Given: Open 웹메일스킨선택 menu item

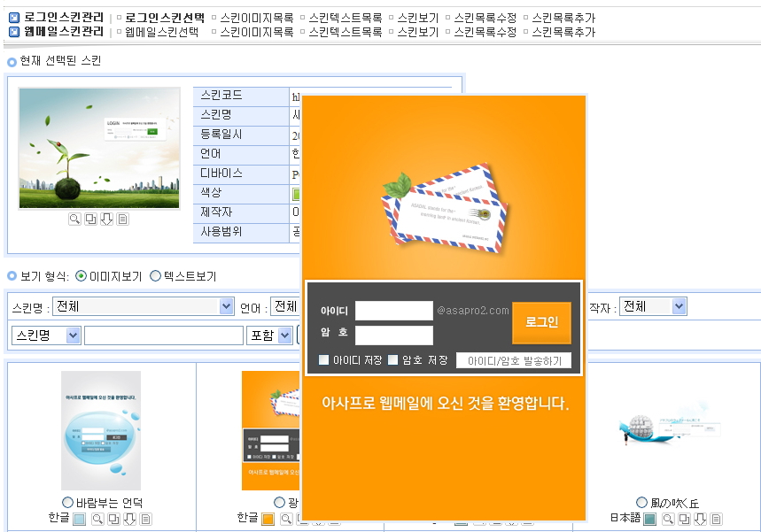Looking at the screenshot, I should (x=160, y=32).
